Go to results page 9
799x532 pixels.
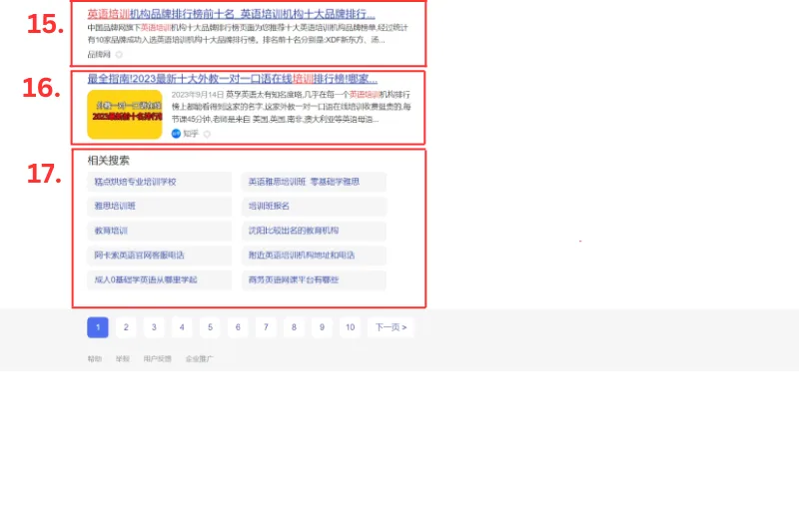[x=322, y=327]
